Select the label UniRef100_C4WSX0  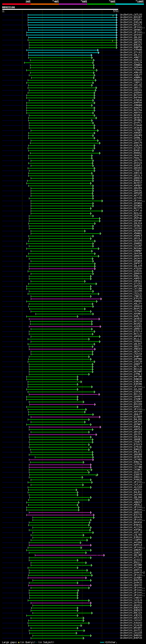131,598
